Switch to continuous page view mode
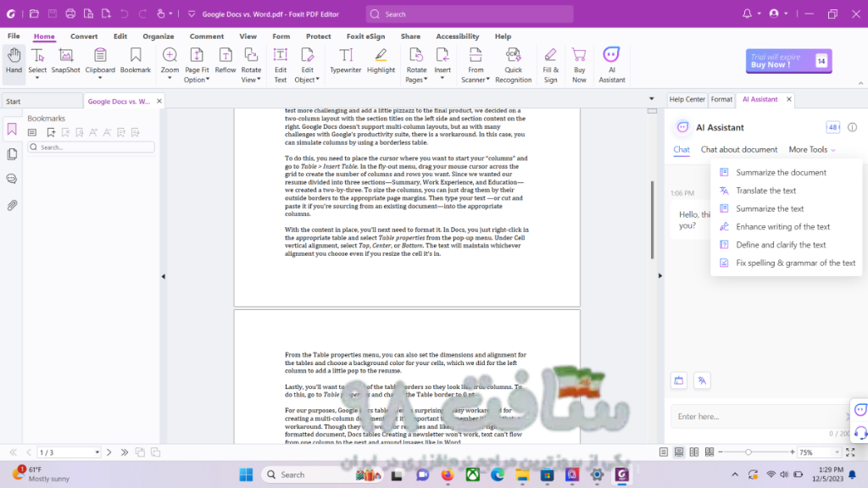The width and height of the screenshot is (868, 488). (x=679, y=452)
